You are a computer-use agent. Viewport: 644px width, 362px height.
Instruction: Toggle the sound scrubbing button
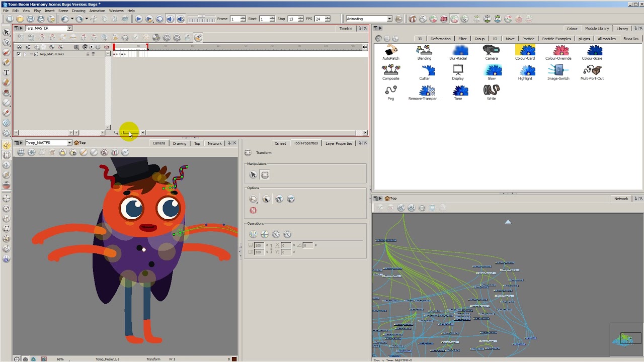click(x=181, y=19)
